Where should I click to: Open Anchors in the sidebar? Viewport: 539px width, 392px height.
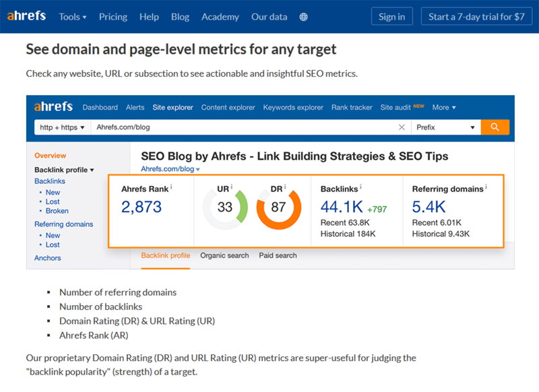tap(48, 258)
